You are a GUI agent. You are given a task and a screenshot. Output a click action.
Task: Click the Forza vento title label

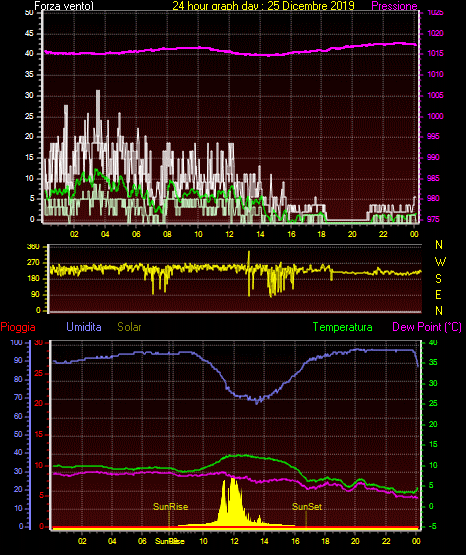point(64,6)
